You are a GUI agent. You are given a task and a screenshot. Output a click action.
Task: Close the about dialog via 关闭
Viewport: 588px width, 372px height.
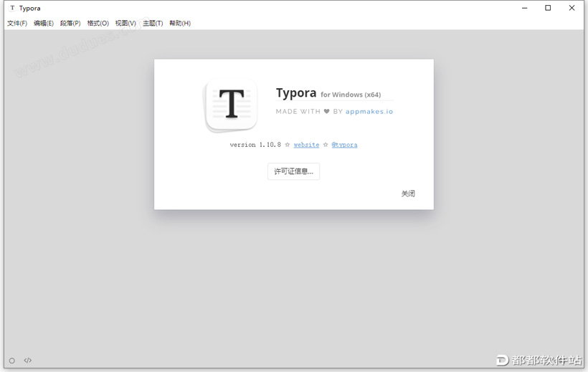(x=408, y=194)
